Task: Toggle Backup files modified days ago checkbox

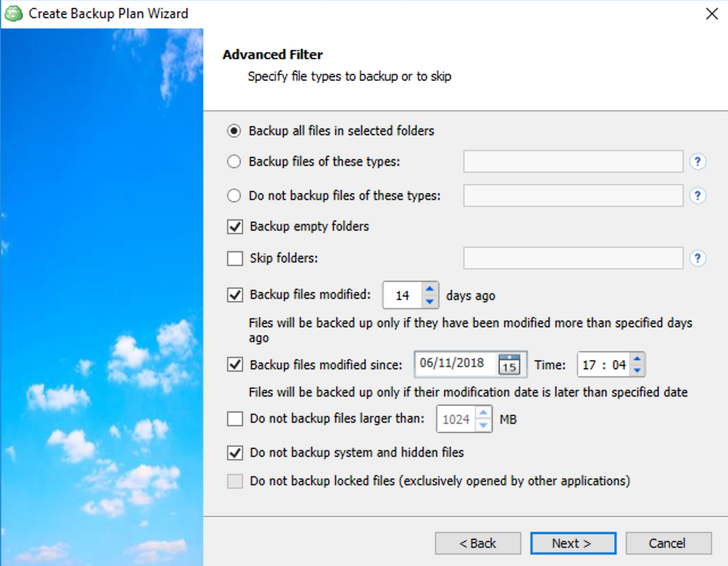Action: [235, 295]
